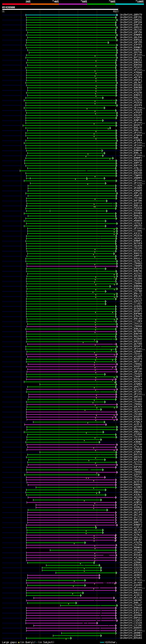The image size is (146, 644).
Task: Open the UniRef100_Q9M1V2 hit
Action: [131, 20]
